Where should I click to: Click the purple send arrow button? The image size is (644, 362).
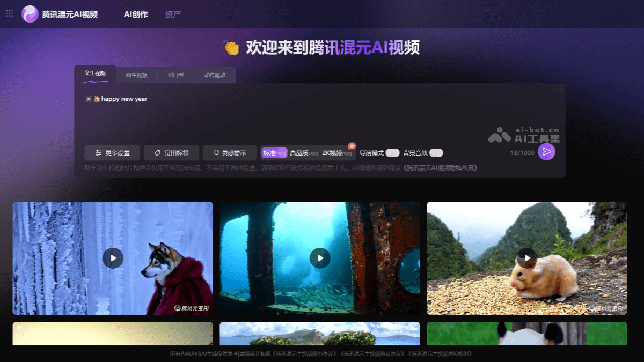click(547, 152)
